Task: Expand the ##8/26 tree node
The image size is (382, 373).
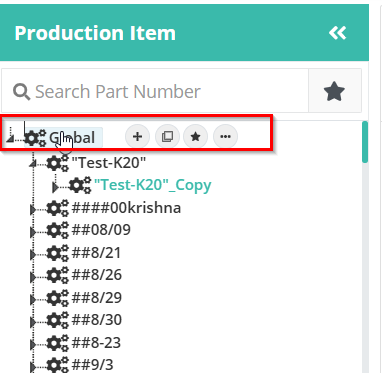Action: (33, 276)
